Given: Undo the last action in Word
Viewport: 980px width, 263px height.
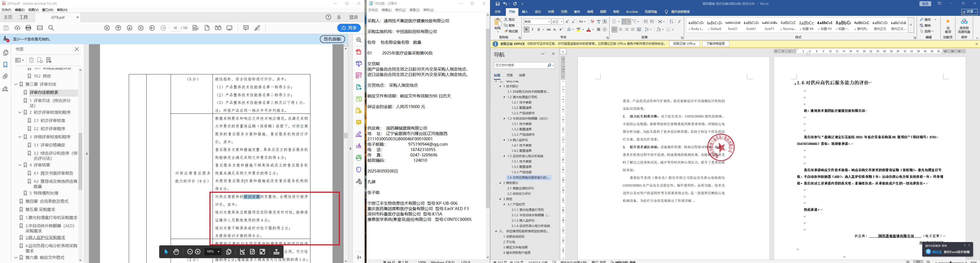Looking at the screenshot, I should click(505, 4).
